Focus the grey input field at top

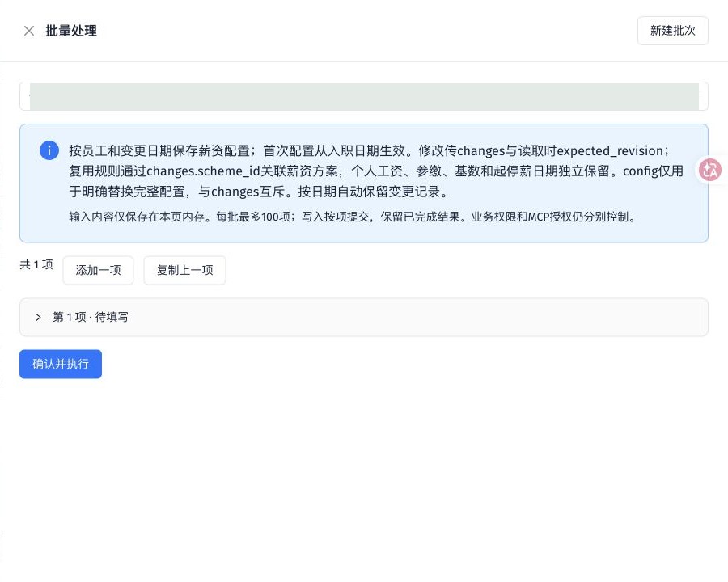point(363,96)
